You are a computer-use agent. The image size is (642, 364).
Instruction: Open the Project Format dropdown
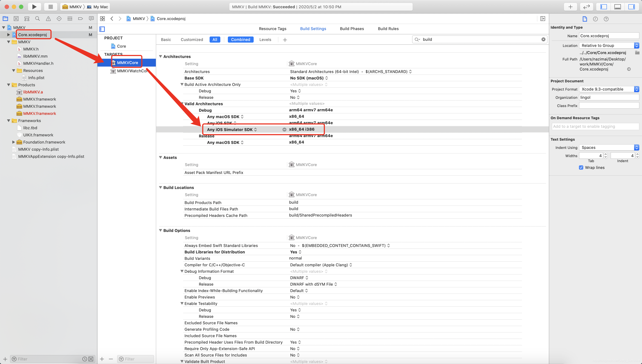coord(609,89)
